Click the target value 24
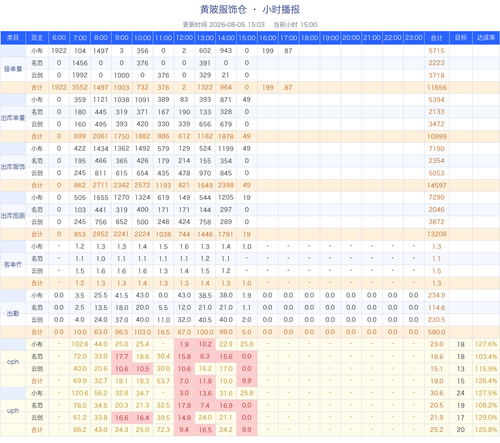 point(461,393)
